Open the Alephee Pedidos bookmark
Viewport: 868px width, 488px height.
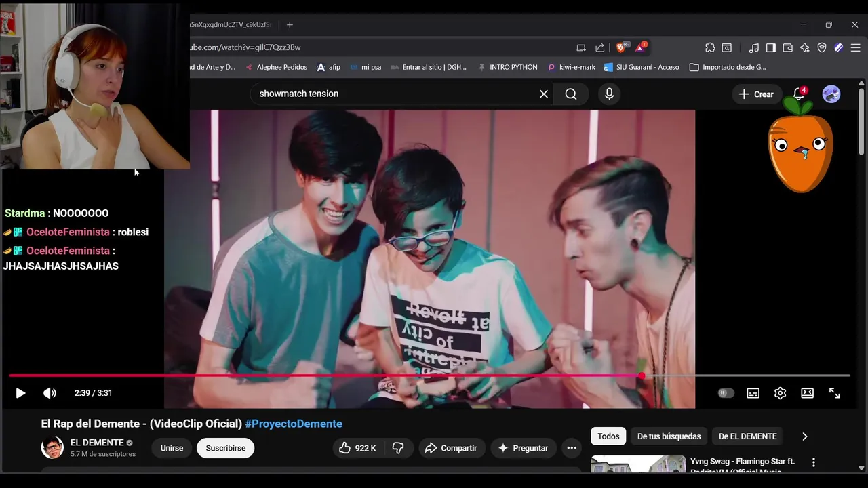276,67
